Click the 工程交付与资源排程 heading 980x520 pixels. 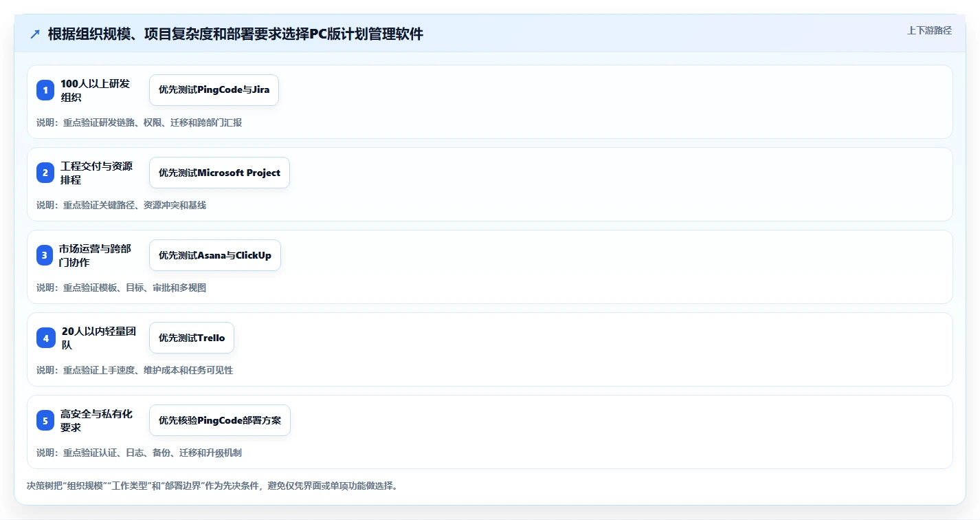(96, 173)
